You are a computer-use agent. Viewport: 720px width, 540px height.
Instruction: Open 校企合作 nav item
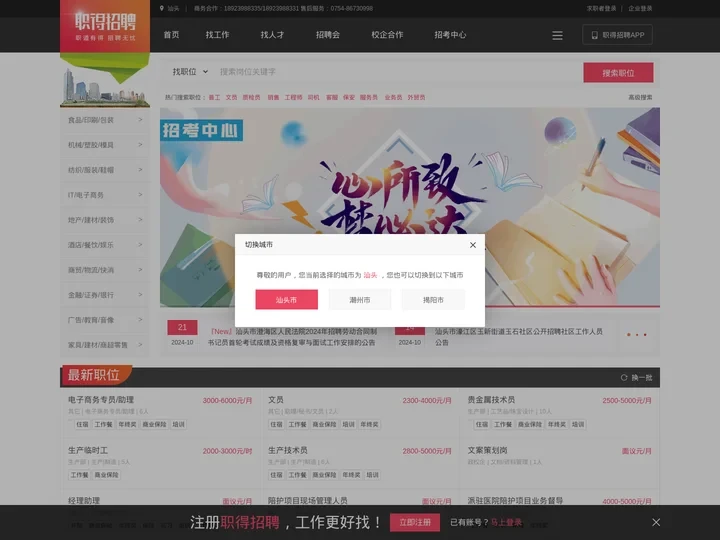point(387,35)
